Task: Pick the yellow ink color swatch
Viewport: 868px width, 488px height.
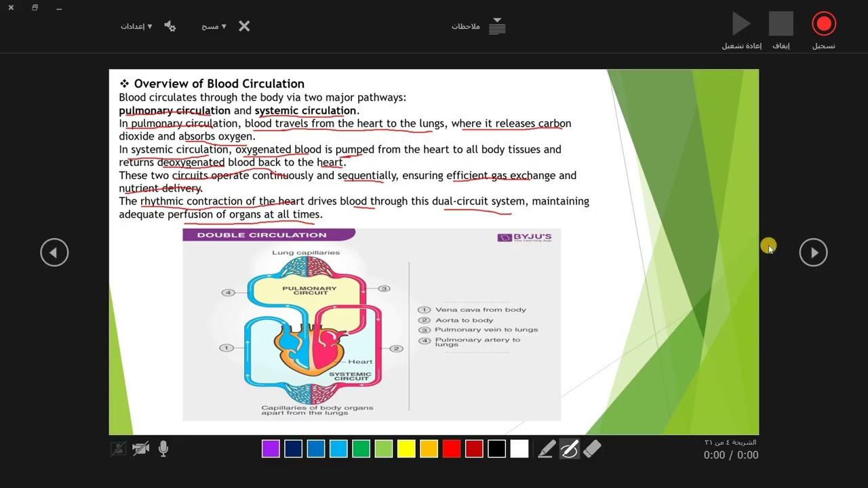Action: point(406,449)
